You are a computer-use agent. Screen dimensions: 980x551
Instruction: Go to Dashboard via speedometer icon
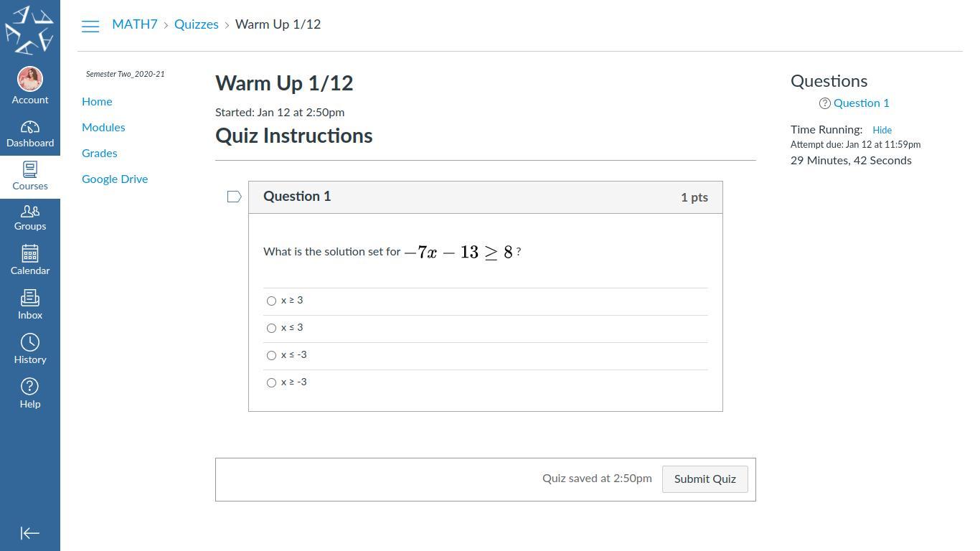[x=30, y=127]
